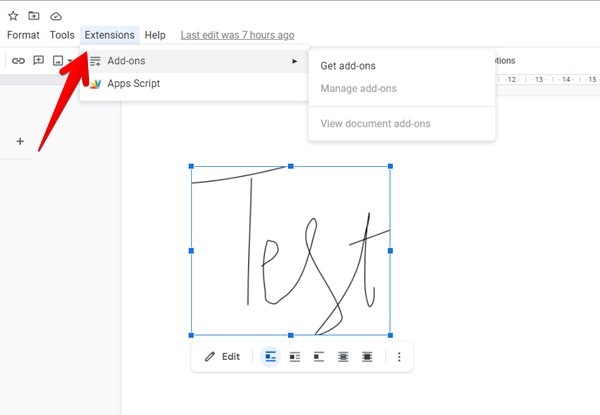Click the move to folder icon
Image resolution: width=600 pixels, height=415 pixels.
[34, 16]
